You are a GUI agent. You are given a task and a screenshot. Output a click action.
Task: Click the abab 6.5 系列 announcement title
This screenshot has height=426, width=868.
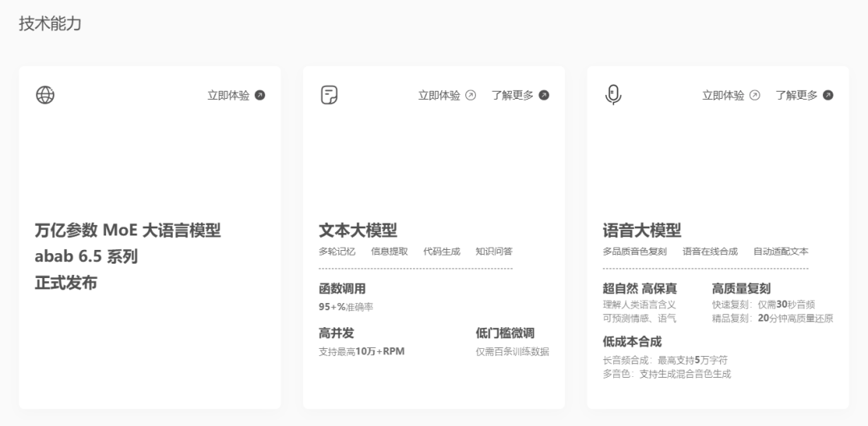tap(86, 257)
